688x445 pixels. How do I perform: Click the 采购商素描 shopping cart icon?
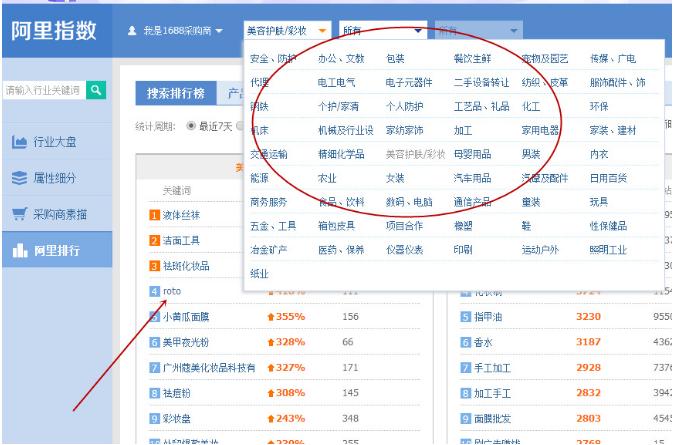point(19,214)
